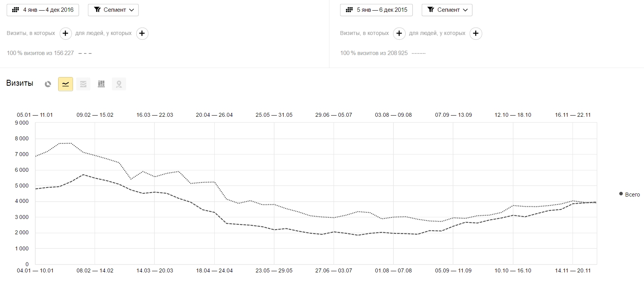The image size is (644, 296).
Task: Click the Визиты metric title
Action: 20,83
